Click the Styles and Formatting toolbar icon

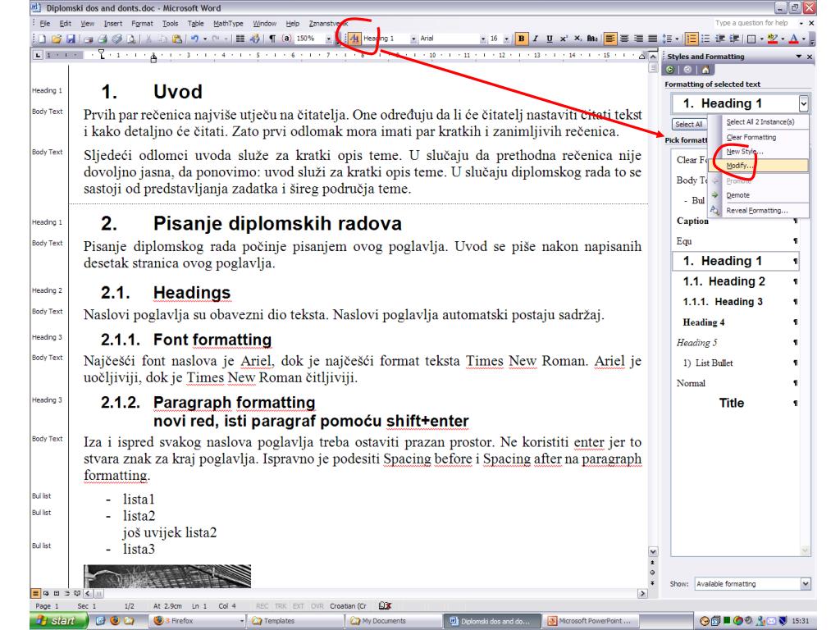pos(356,39)
